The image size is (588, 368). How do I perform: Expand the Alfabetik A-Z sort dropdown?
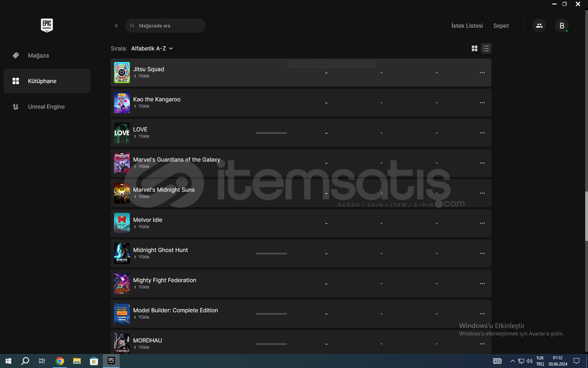pos(152,48)
